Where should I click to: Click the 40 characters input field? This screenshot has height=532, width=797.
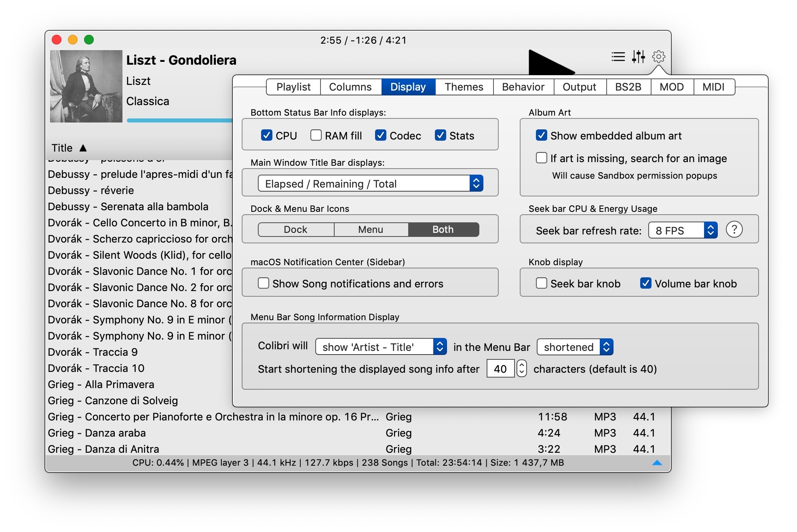(500, 369)
